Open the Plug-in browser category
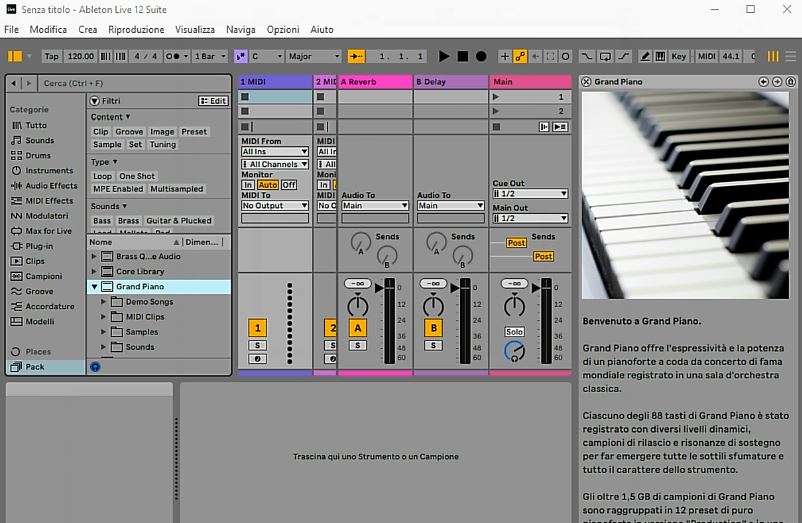Viewport: 802px width, 523px height. tap(39, 246)
